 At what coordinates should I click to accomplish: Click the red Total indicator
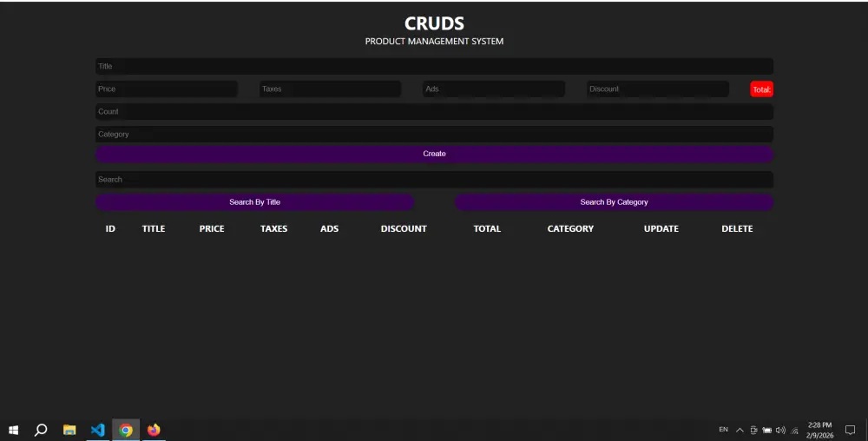click(762, 89)
